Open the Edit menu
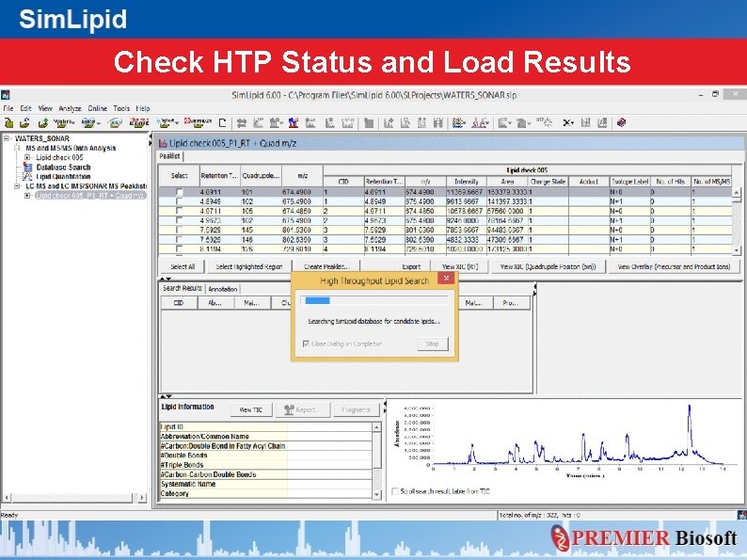 [x=25, y=108]
